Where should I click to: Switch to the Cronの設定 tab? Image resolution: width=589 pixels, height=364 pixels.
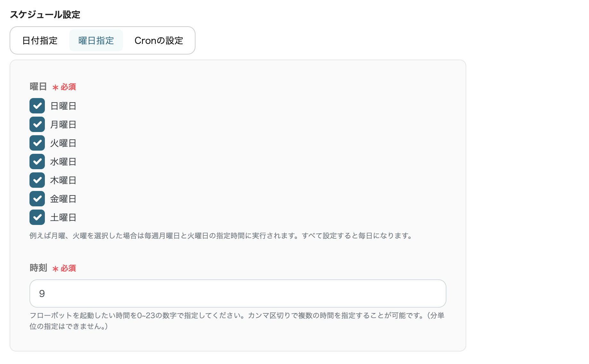159,40
